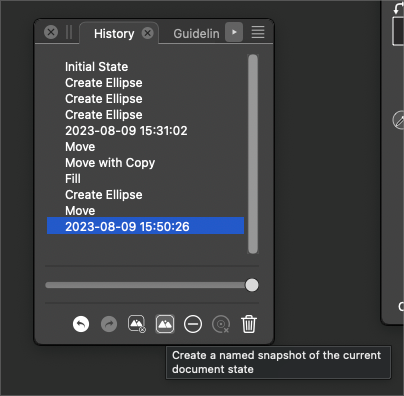Click the Redo arrow icon
Screen dimensions: 404x396
(x=109, y=324)
